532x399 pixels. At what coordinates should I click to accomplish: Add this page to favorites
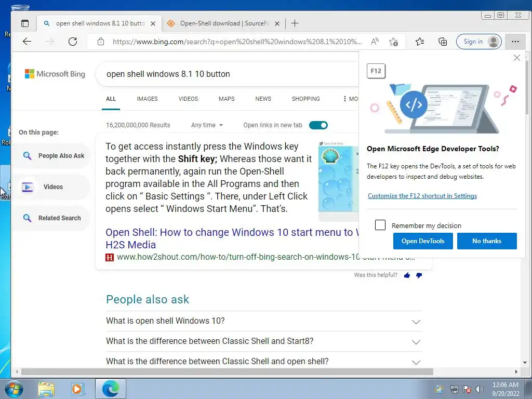[394, 42]
